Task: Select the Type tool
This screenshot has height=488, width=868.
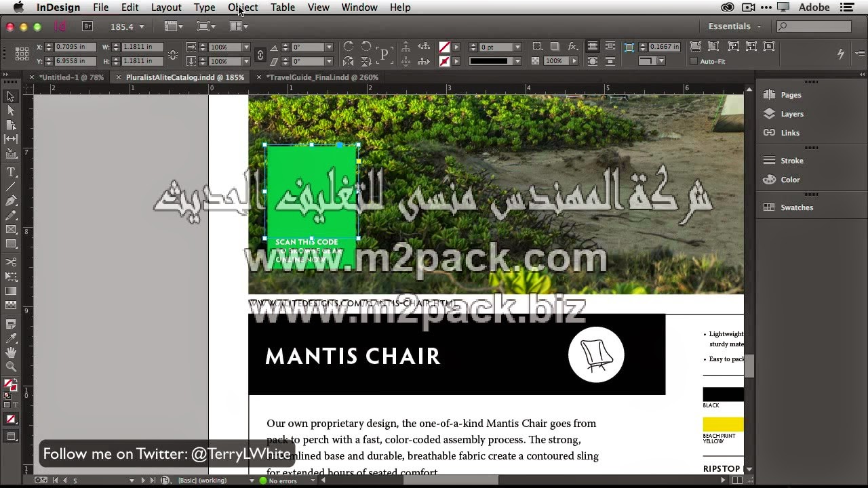Action: click(x=11, y=172)
